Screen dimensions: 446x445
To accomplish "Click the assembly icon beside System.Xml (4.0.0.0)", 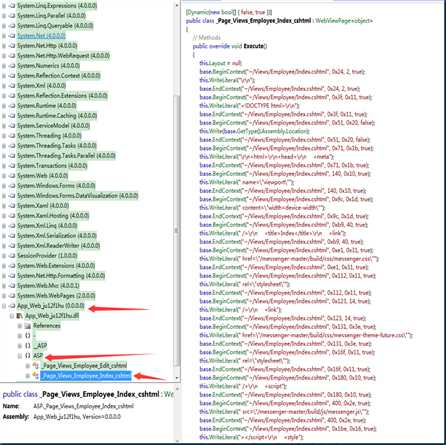I will pyautogui.click(x=12, y=86).
